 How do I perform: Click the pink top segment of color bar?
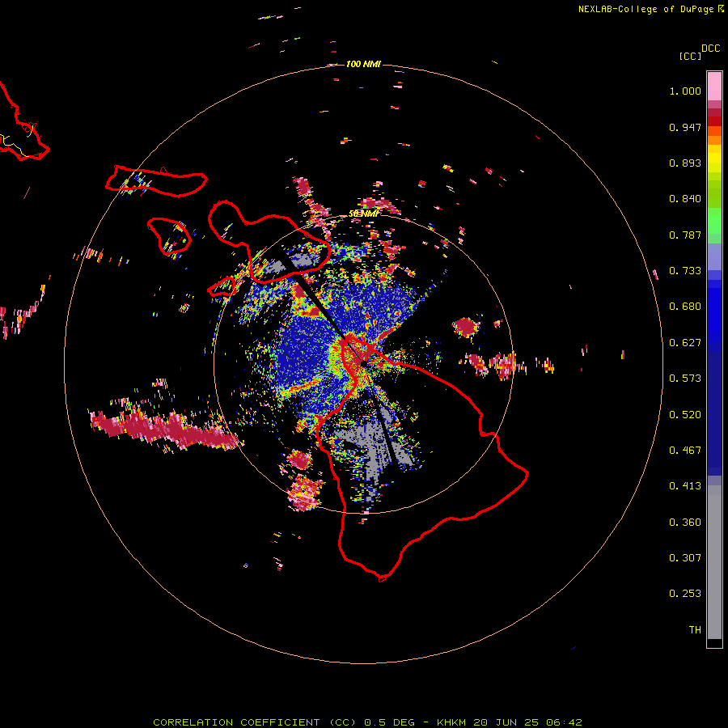[714, 86]
